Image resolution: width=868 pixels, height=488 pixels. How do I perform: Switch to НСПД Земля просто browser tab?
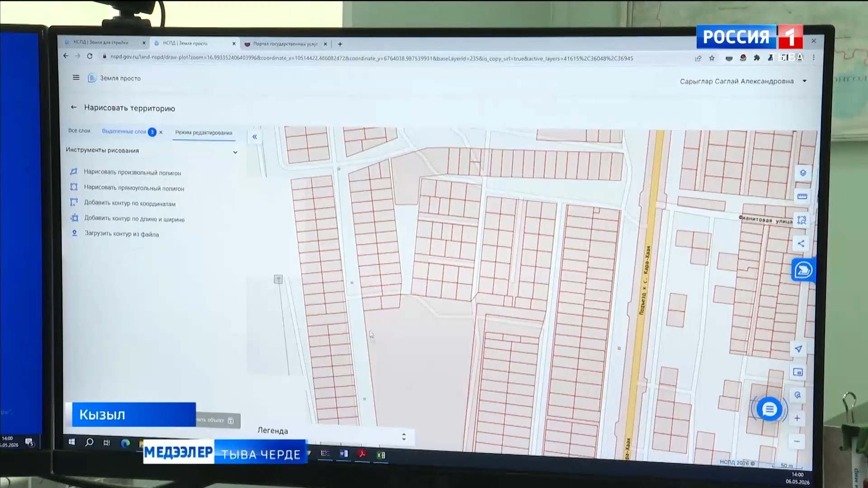coord(185,43)
